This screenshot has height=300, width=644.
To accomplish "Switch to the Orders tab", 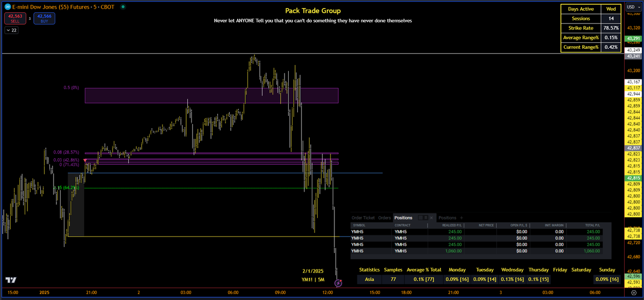I will (x=384, y=218).
